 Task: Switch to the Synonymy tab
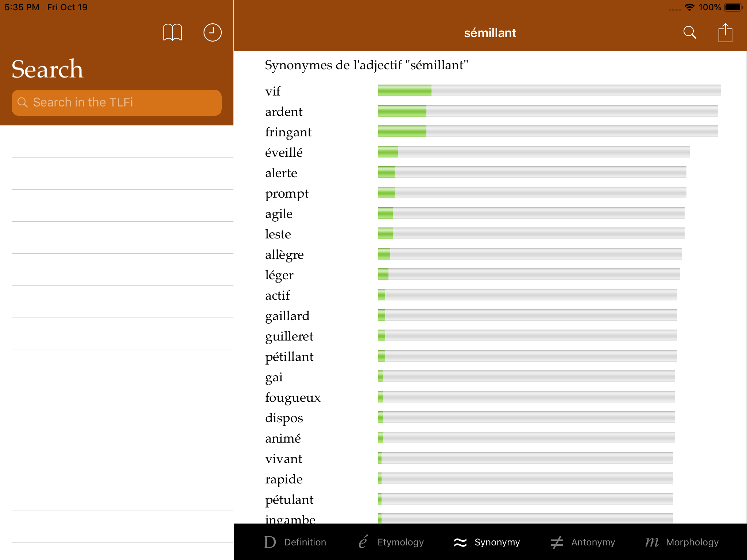(487, 542)
